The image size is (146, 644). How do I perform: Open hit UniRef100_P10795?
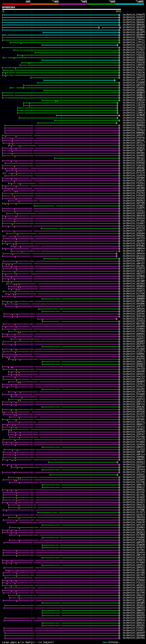[x=134, y=294]
